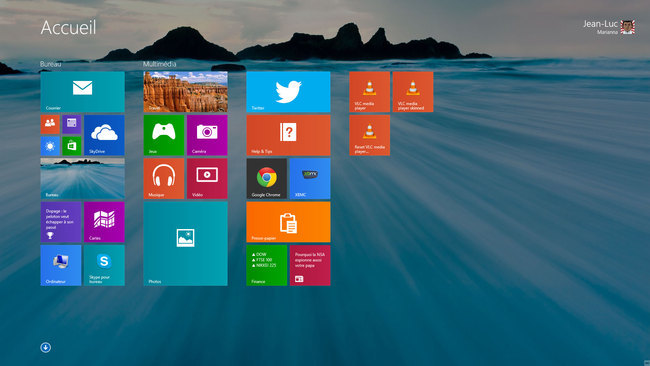Open Reset VLC media player tile
Viewport: 650px width, 366px height.
(x=369, y=135)
